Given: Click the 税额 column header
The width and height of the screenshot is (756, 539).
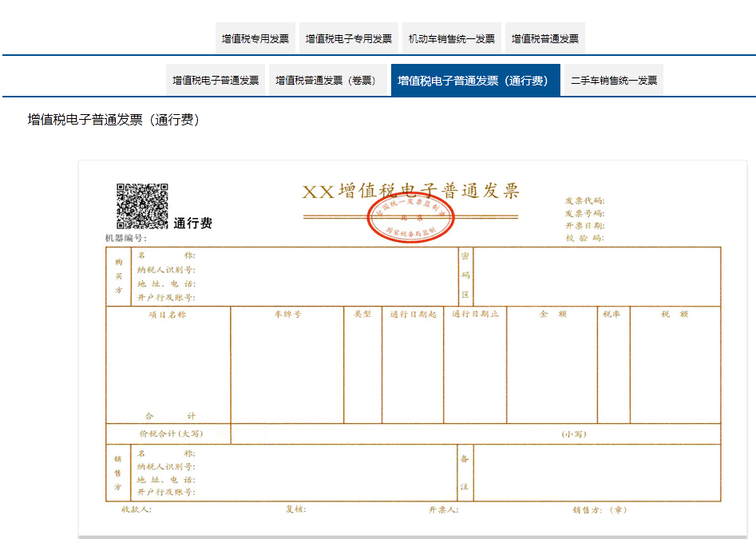Looking at the screenshot, I should [x=675, y=314].
